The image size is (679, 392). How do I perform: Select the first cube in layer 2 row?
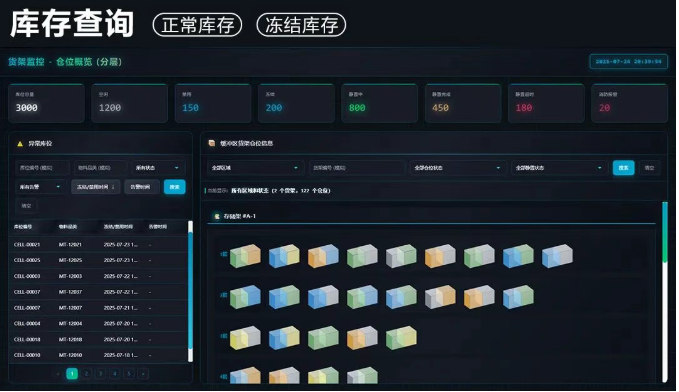(245, 297)
